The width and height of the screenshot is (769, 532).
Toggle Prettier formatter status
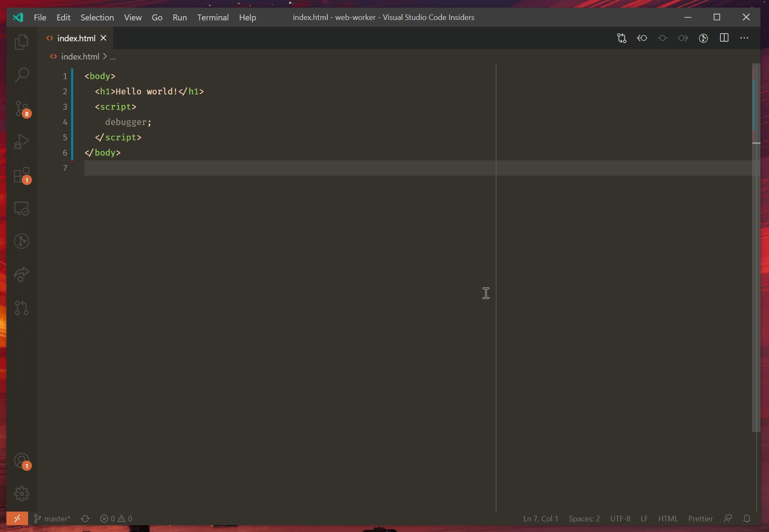click(x=700, y=518)
